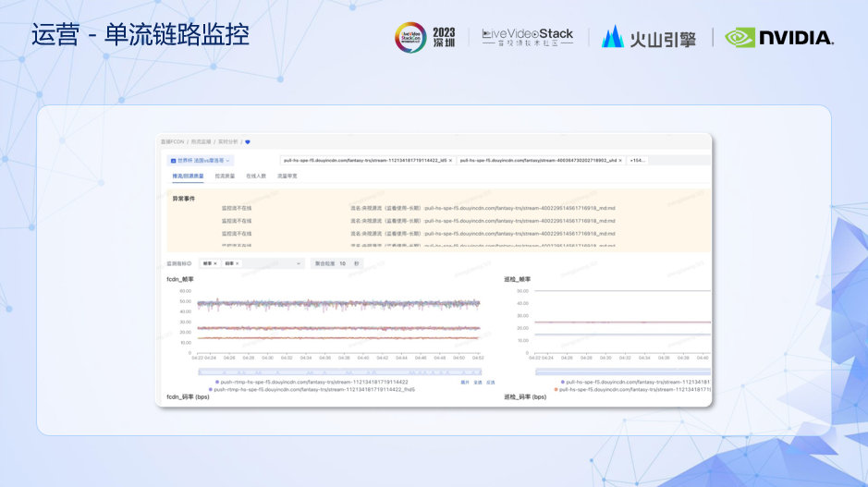
Task: Click the LiveVideoStack logo
Action: coord(528,38)
